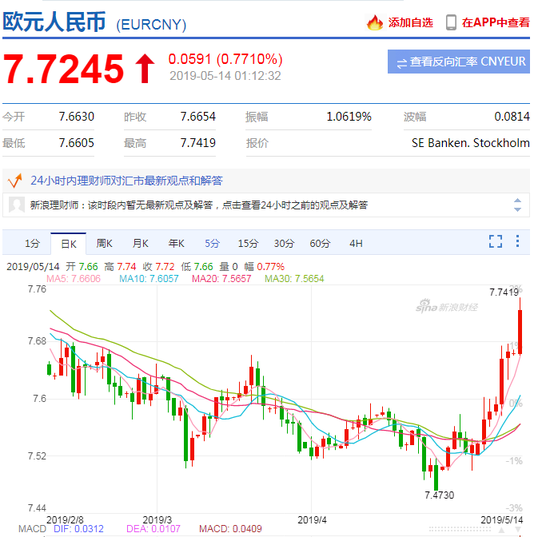Click the 2019/3 date axis label
The width and height of the screenshot is (550, 537).
(157, 520)
